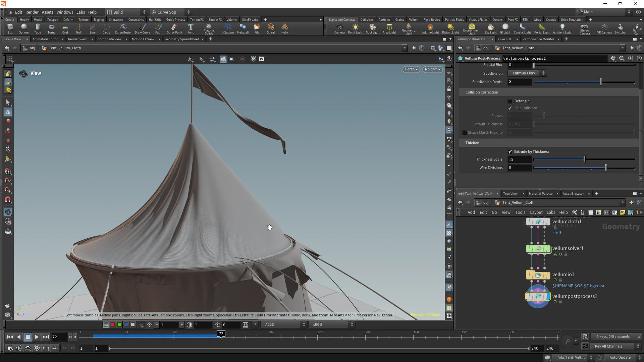Open the Persp viewport camera dropdown
The width and height of the screenshot is (644, 362).
coord(411,69)
